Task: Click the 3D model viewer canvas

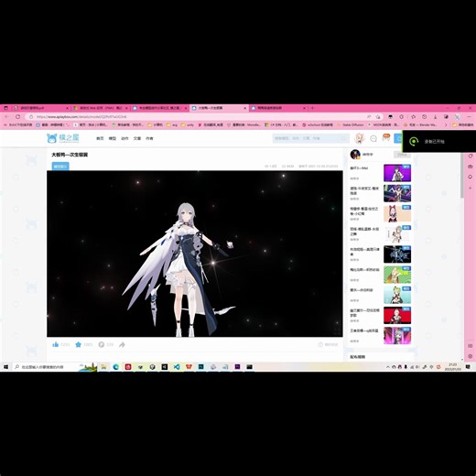Action: click(195, 254)
